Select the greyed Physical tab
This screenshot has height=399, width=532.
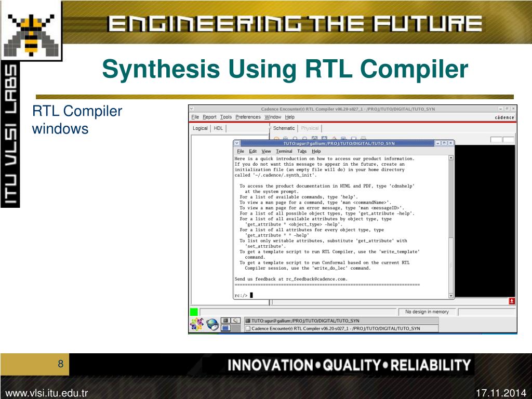pos(310,128)
